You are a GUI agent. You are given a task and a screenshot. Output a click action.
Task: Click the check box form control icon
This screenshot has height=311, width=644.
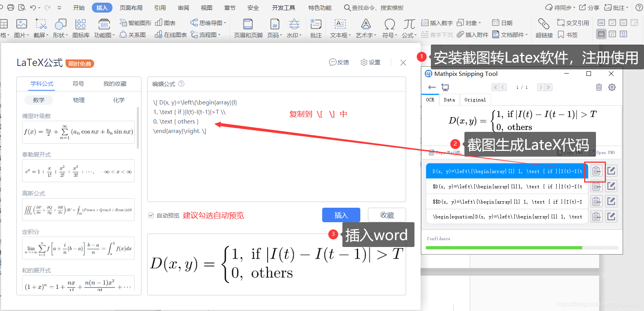point(612,23)
